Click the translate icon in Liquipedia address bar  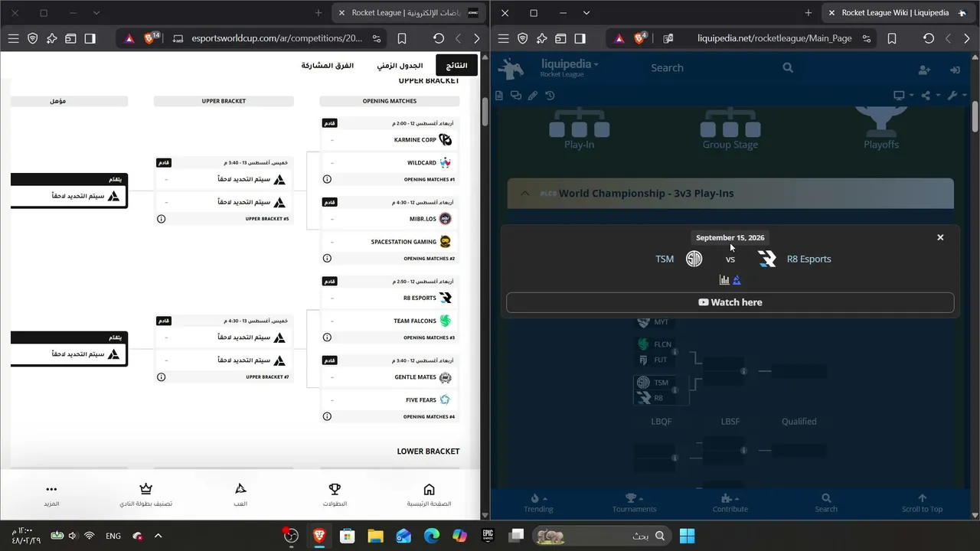click(668, 38)
